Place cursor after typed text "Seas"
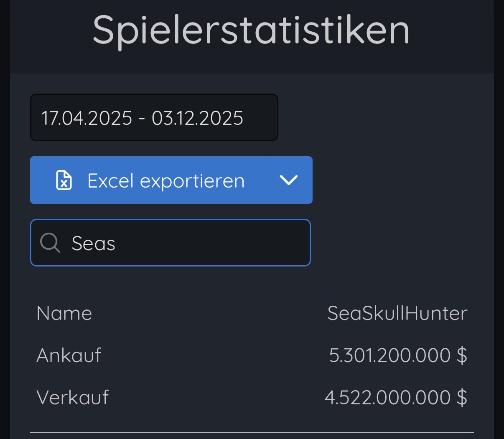This screenshot has height=439, width=504. [x=116, y=244]
